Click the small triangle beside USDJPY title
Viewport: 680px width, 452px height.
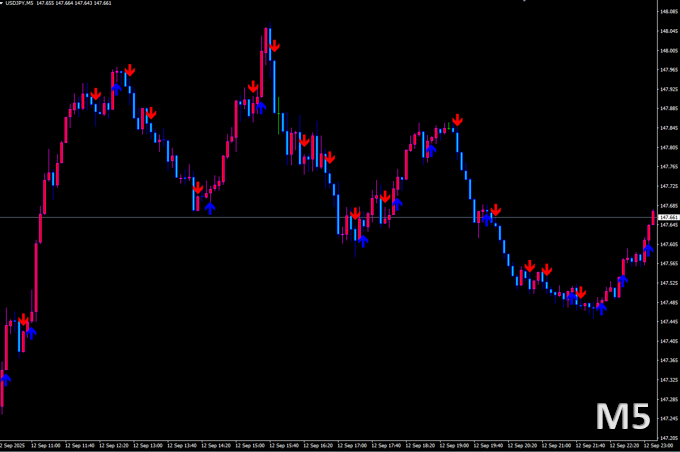tap(3, 4)
